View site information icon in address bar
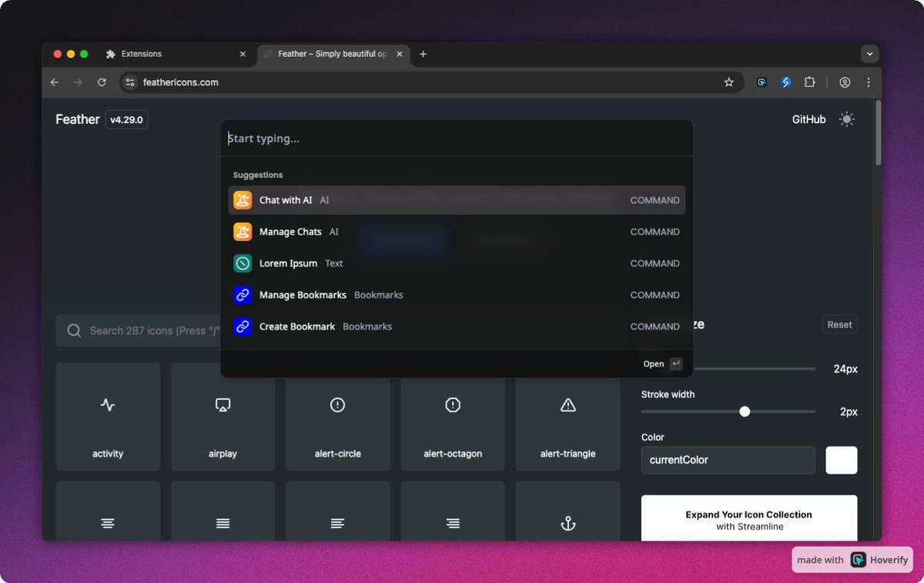This screenshot has height=583, width=924. 130,82
